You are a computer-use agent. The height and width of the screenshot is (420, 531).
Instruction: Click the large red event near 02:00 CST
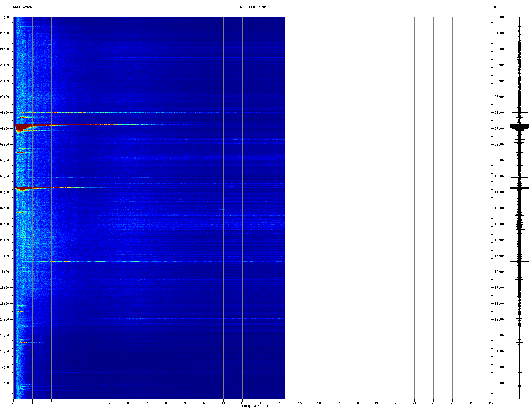click(24, 127)
